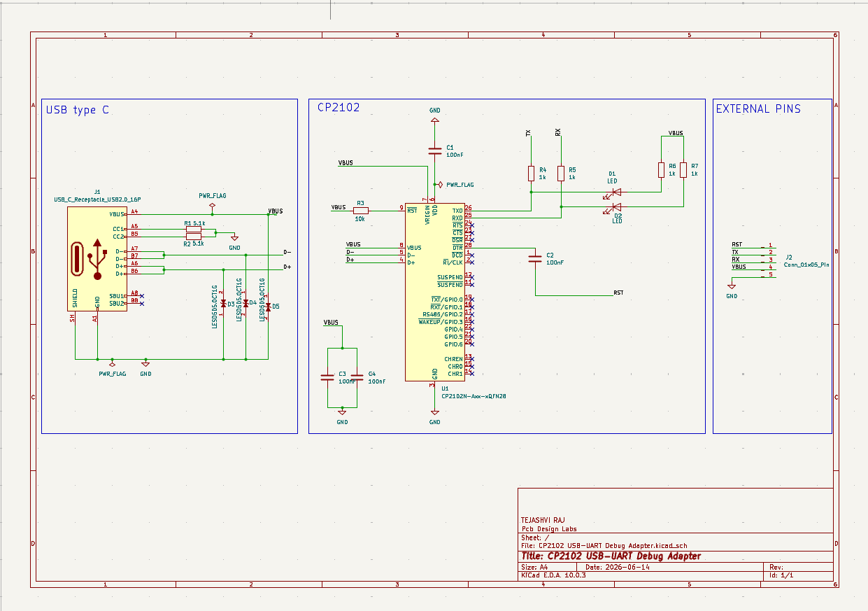Click the '10k' value under R3
The height and width of the screenshot is (611, 868).
coord(360,218)
